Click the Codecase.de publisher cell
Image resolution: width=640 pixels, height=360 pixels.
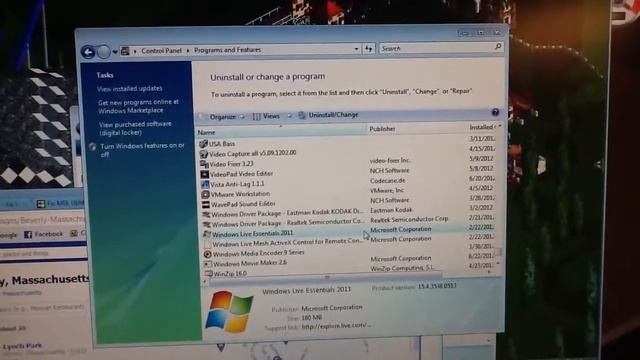coord(387,180)
